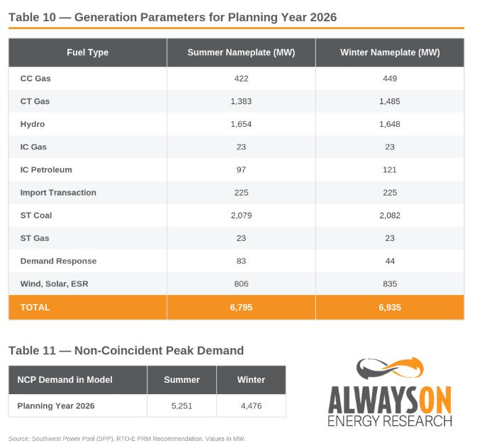477x448 pixels.
Task: Click the Import Transaction row label
Action: pyautogui.click(x=58, y=193)
